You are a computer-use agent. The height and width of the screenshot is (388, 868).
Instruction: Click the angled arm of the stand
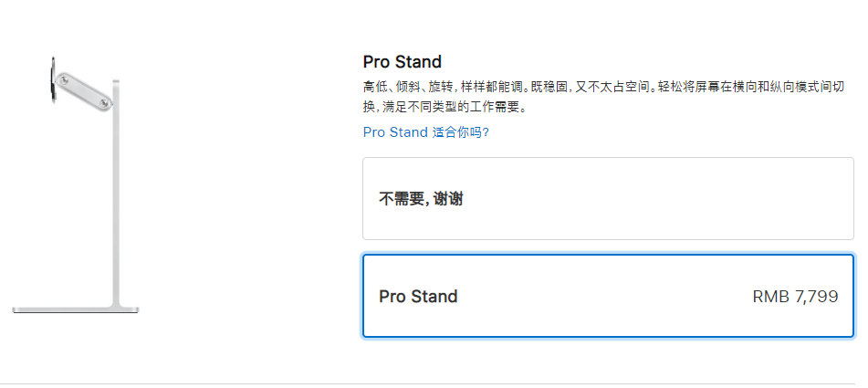(85, 94)
